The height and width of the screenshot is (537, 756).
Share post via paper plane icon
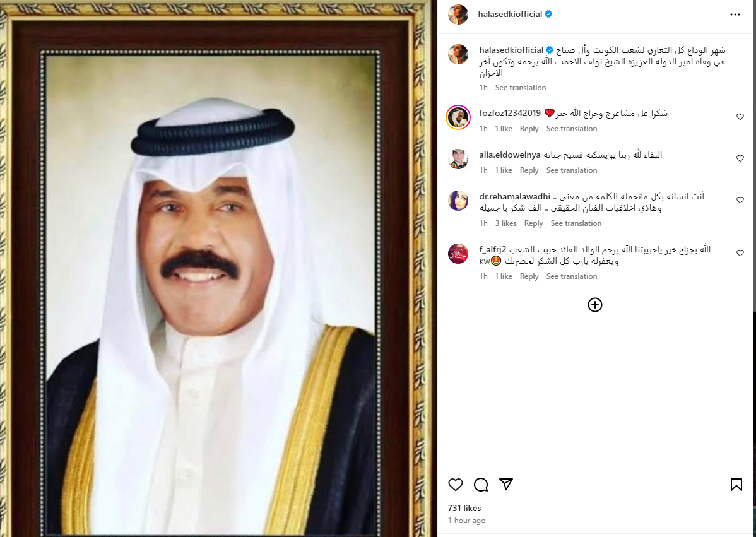[x=505, y=484]
